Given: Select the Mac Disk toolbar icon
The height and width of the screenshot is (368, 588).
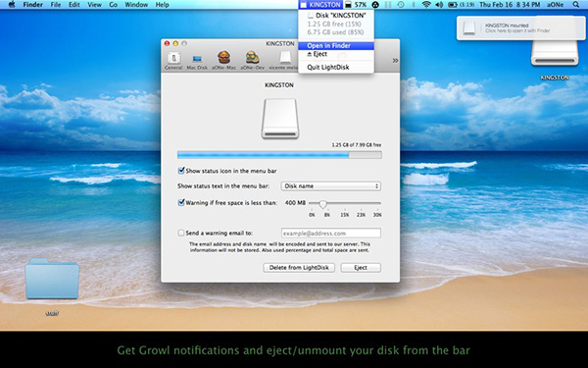Looking at the screenshot, I should pyautogui.click(x=197, y=62).
